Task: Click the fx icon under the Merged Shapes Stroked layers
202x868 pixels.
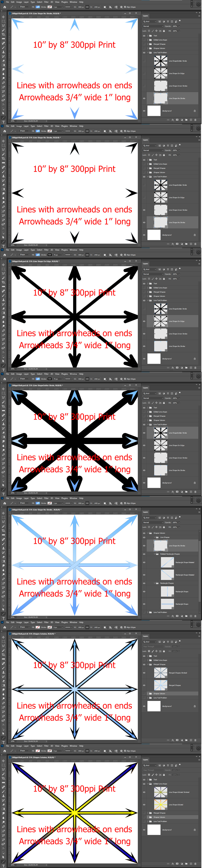Action: 172,740
